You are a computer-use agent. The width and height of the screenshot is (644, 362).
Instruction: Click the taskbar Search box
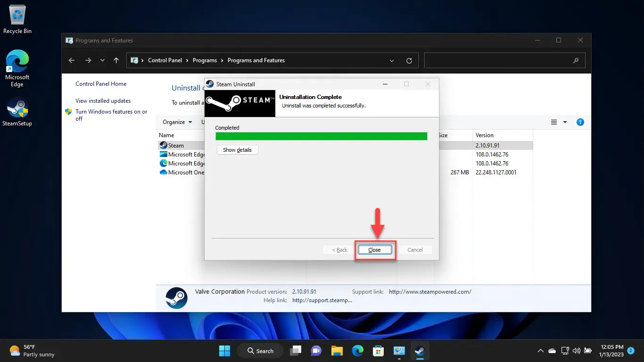click(x=260, y=351)
